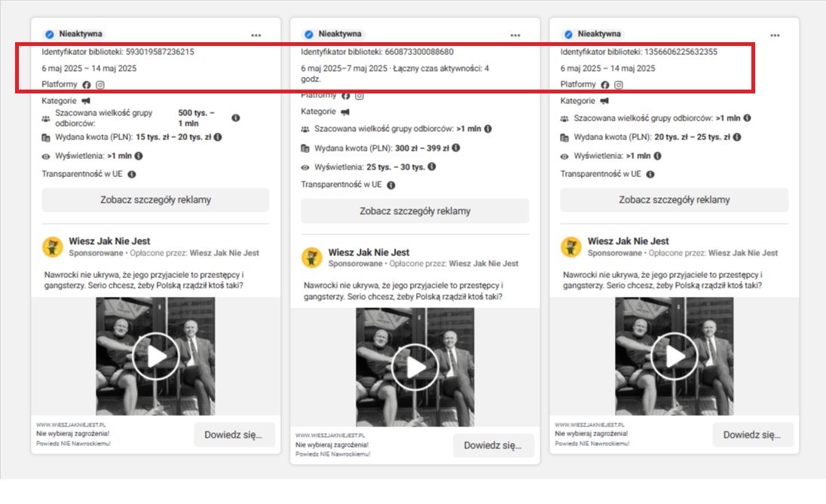826x504 pixels.
Task: Open Wiesz Jak Nie Jest avatar on ad 660873300088680
Action: pos(312,258)
